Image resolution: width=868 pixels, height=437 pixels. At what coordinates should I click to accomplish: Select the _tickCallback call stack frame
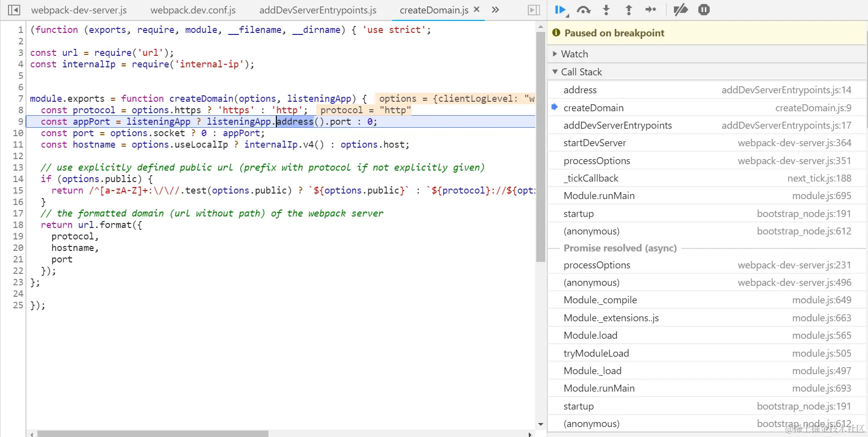click(706, 178)
